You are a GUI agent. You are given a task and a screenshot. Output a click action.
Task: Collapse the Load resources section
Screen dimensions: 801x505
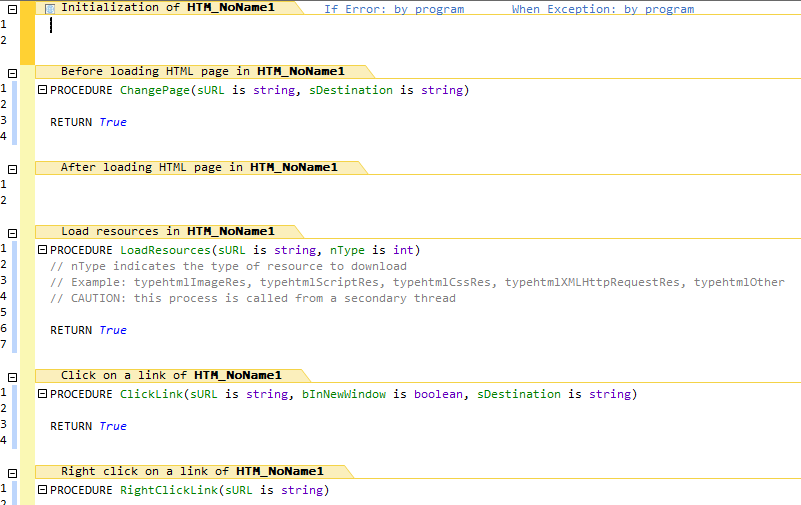pos(12,233)
